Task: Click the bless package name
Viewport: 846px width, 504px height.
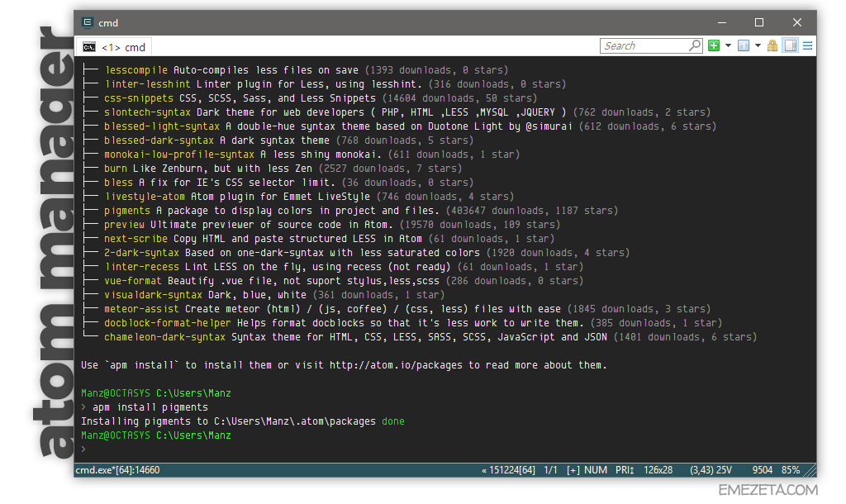Action: [118, 183]
